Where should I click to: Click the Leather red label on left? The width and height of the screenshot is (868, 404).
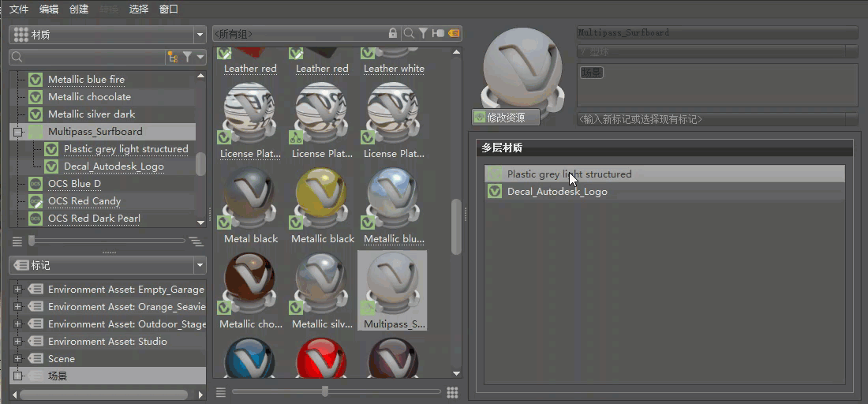pos(250,69)
